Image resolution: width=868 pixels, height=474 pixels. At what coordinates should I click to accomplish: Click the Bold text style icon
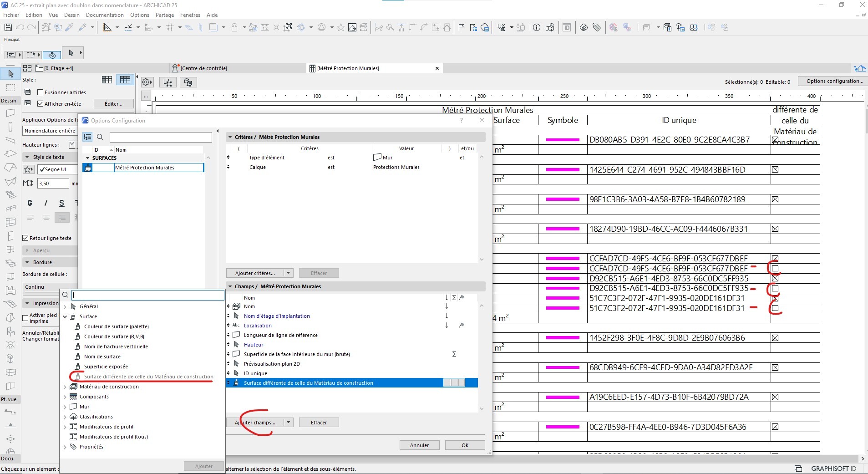tap(30, 203)
